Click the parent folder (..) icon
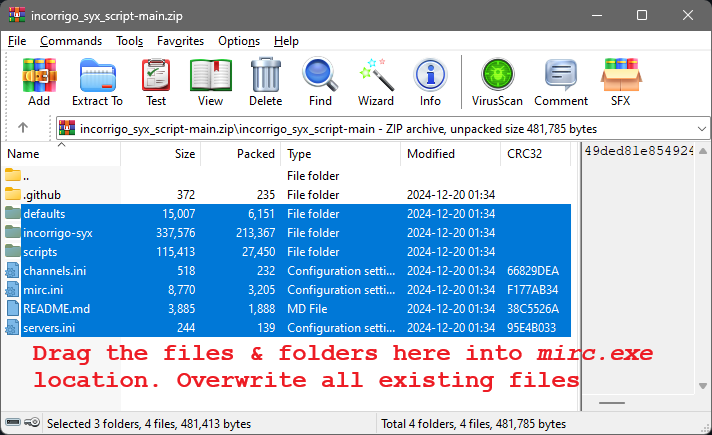 click(13, 175)
